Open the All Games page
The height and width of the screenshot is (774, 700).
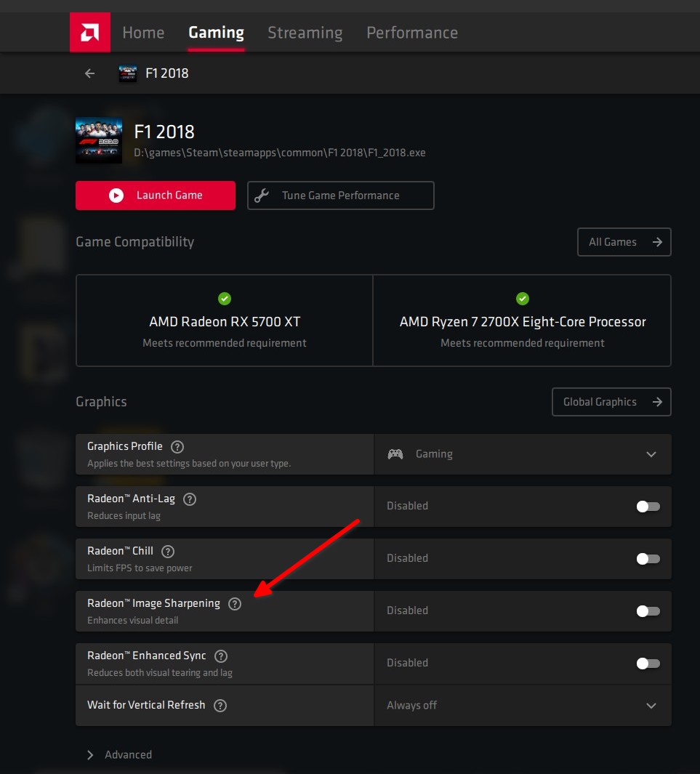(x=623, y=241)
